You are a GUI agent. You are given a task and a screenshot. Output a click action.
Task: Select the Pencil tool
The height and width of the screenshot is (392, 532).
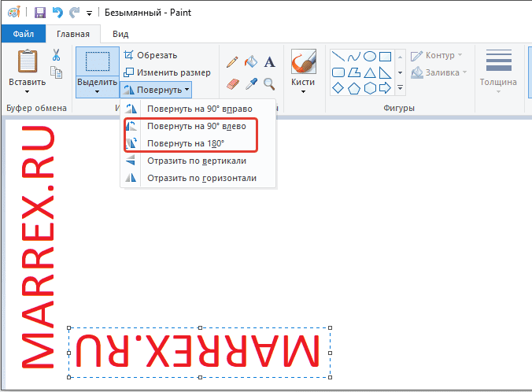[232, 62]
